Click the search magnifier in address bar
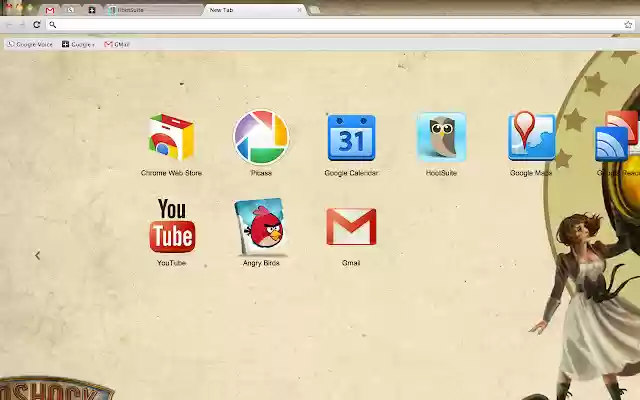 coord(53,25)
